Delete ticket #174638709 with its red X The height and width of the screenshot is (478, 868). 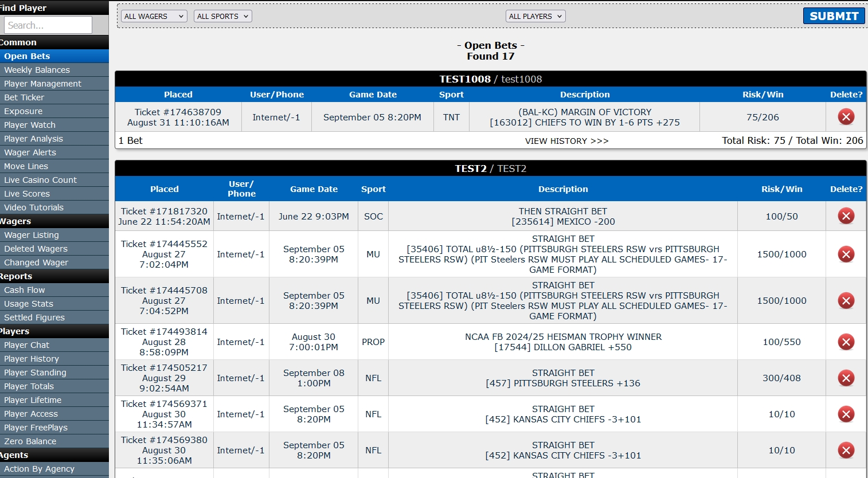pos(846,117)
